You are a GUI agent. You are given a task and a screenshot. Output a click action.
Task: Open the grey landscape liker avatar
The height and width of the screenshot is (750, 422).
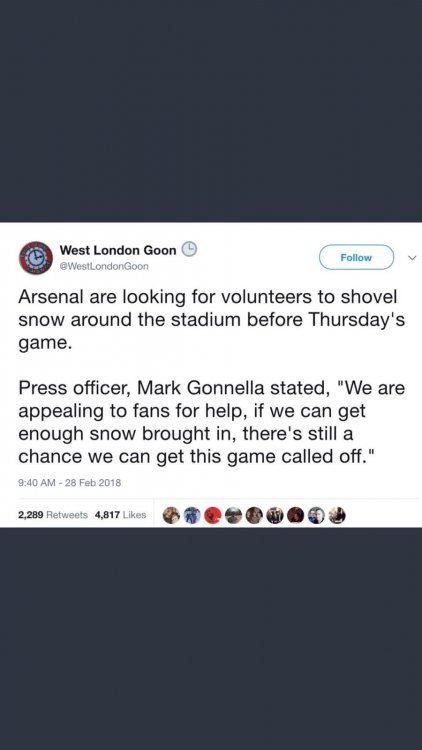[233, 515]
